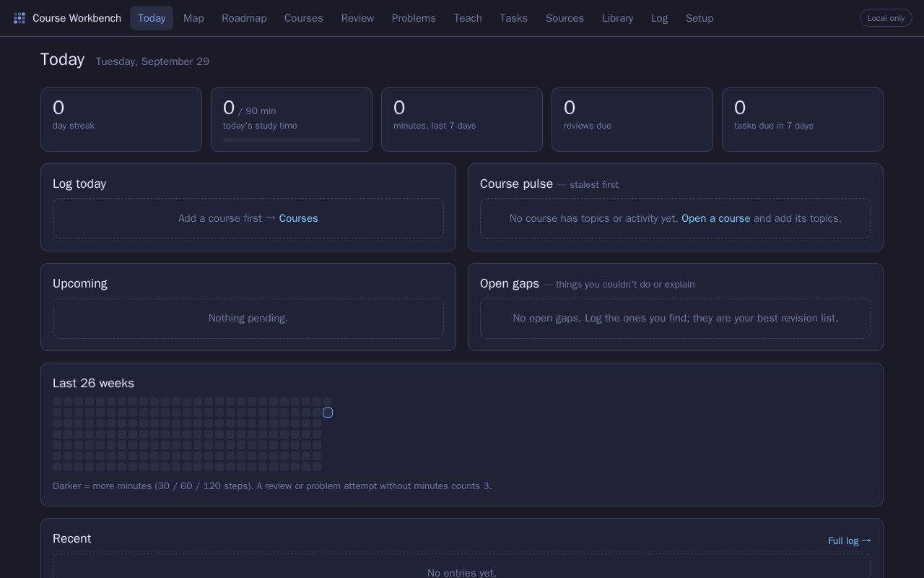Open the Today tab

[152, 18]
